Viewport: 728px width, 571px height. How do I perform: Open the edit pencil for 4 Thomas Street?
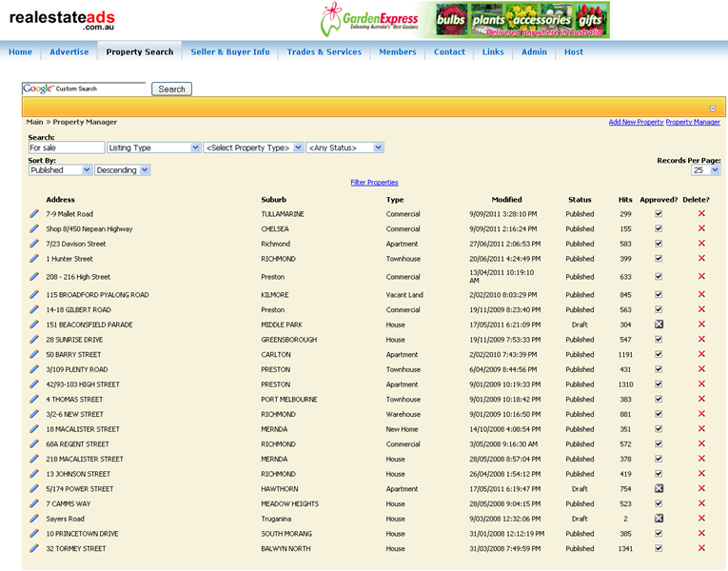[x=34, y=399]
